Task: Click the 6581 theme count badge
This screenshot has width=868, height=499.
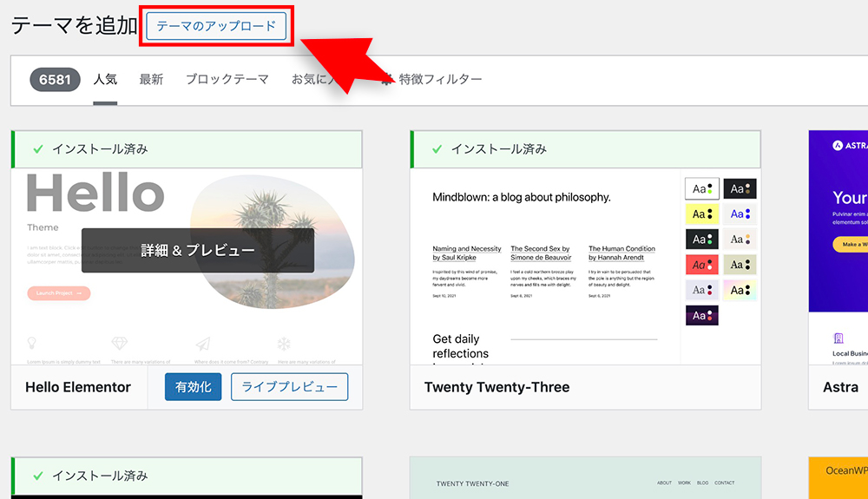Action: [x=55, y=80]
